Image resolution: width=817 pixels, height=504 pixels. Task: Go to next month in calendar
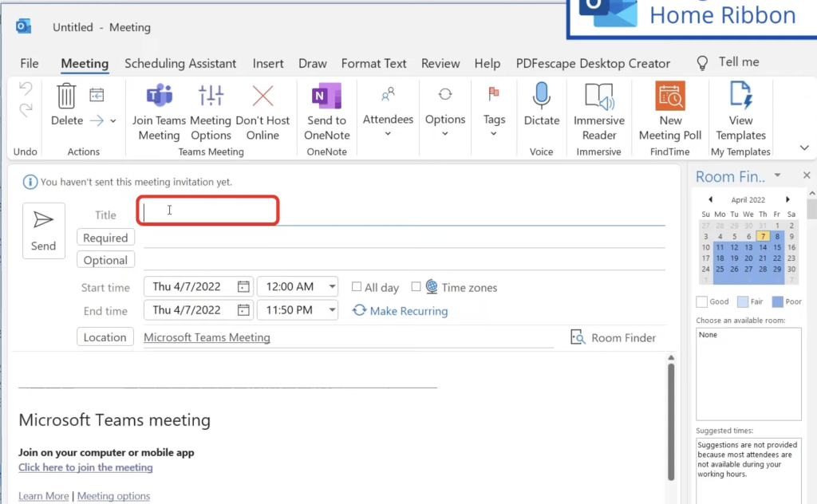pos(787,199)
